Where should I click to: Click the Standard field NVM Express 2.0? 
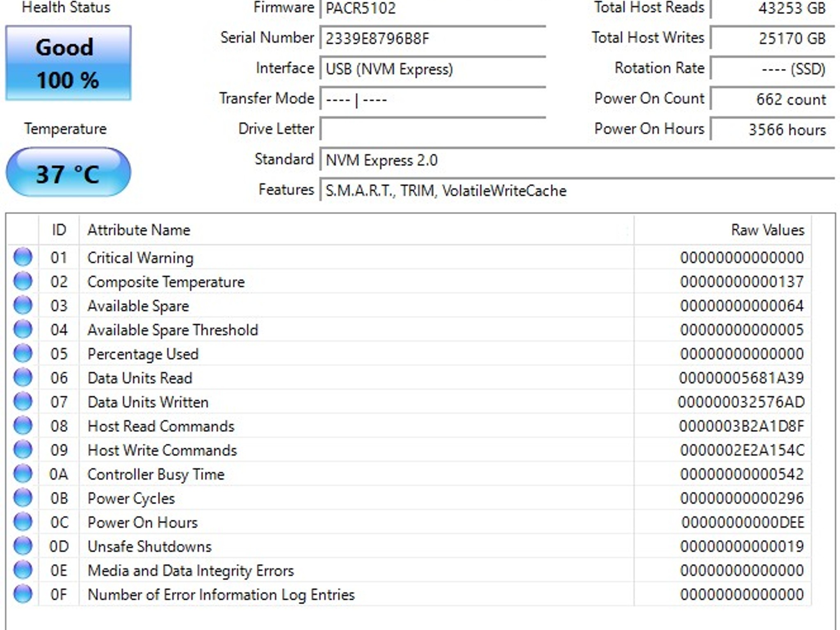point(577,160)
